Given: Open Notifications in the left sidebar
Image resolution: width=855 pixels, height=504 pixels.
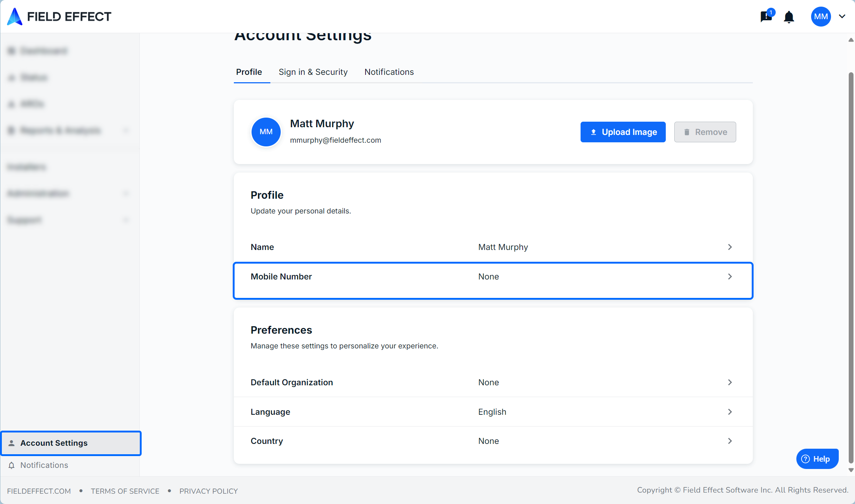Looking at the screenshot, I should tap(44, 465).
